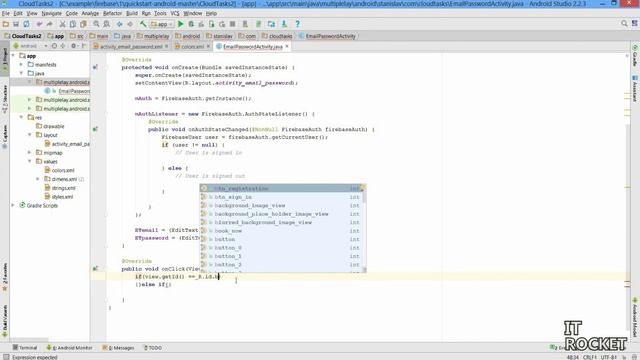This screenshot has width=640, height=360.
Task: Select strings.xml in project tree
Action: pyautogui.click(x=64, y=188)
